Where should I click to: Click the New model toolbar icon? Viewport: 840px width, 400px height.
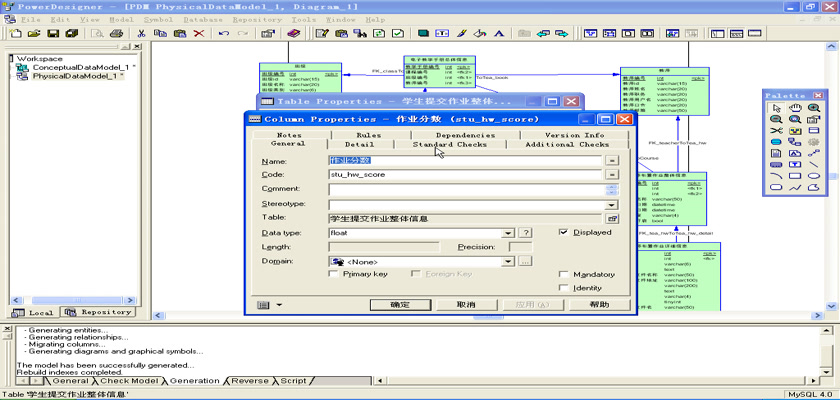click(x=16, y=33)
